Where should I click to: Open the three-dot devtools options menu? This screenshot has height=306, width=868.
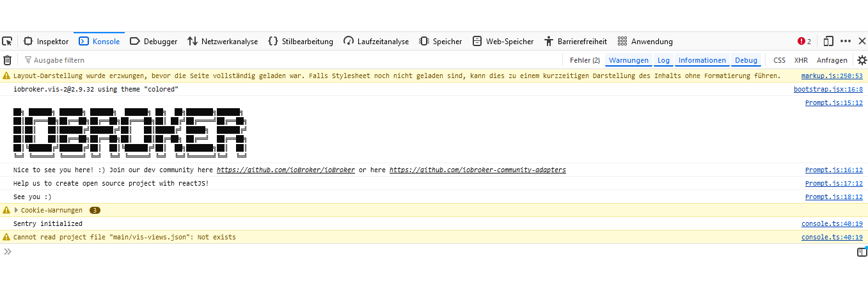tap(846, 42)
